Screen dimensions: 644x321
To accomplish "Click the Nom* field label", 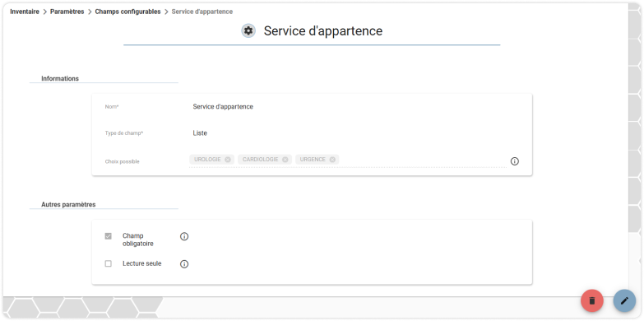I will tap(112, 107).
